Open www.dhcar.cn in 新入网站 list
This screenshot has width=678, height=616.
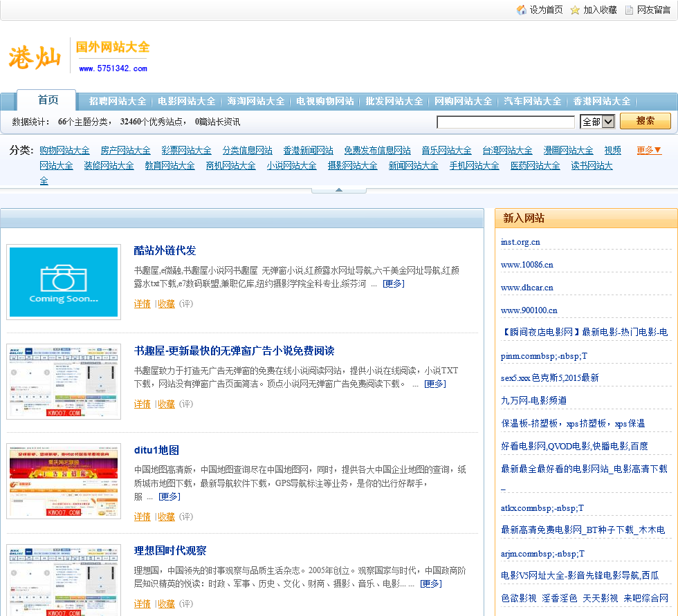click(526, 288)
